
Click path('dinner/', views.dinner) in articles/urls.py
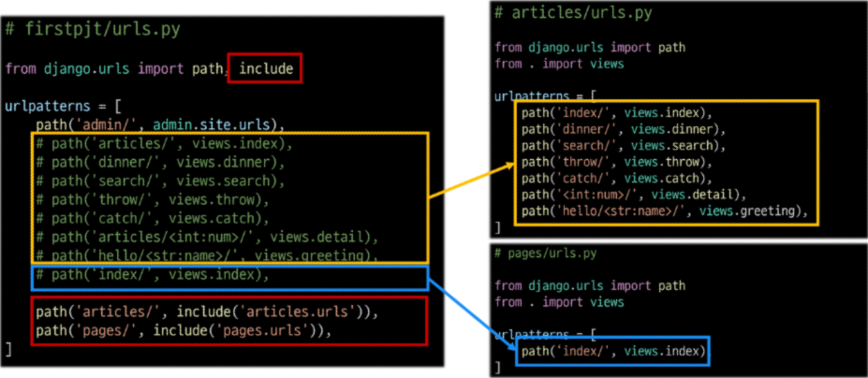click(624, 129)
